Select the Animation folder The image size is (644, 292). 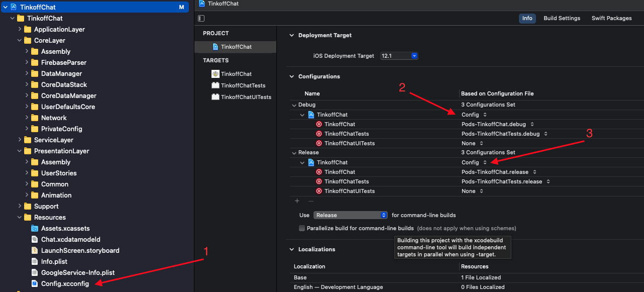(x=56, y=195)
